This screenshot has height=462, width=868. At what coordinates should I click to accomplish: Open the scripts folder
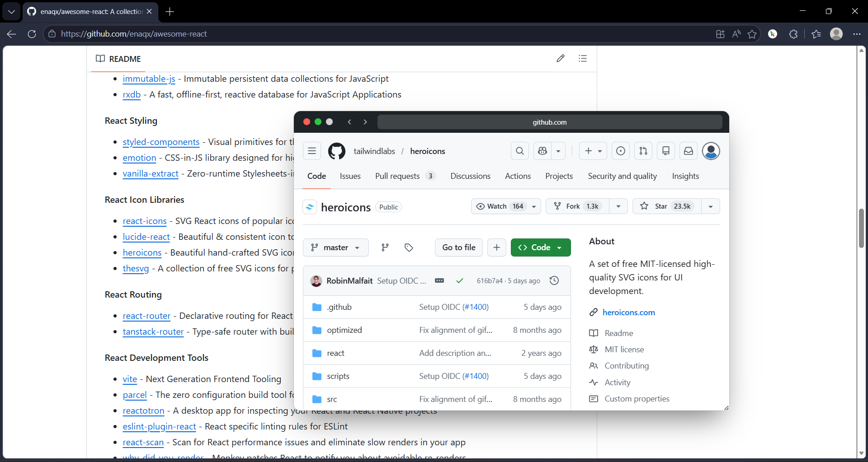[x=338, y=376]
